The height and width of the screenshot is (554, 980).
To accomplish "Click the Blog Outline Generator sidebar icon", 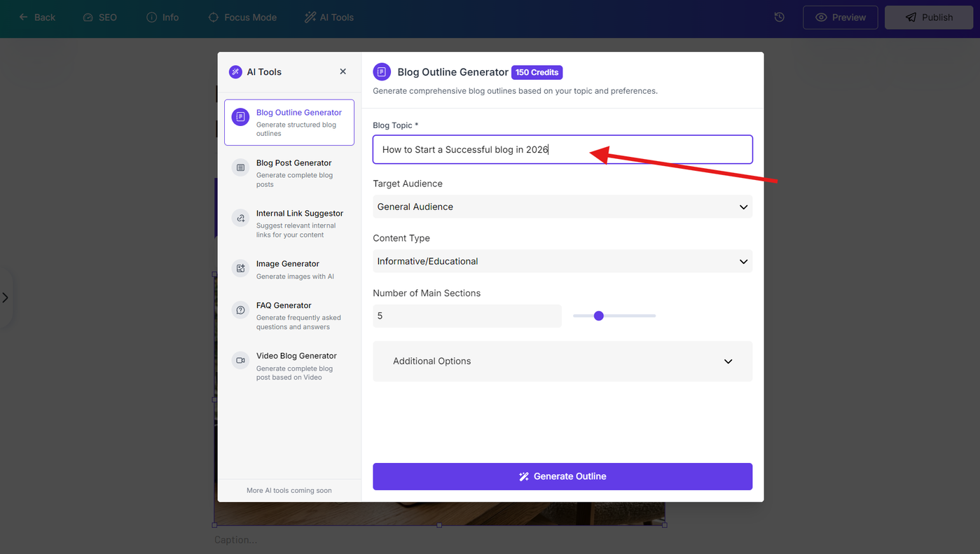I will coord(240,117).
